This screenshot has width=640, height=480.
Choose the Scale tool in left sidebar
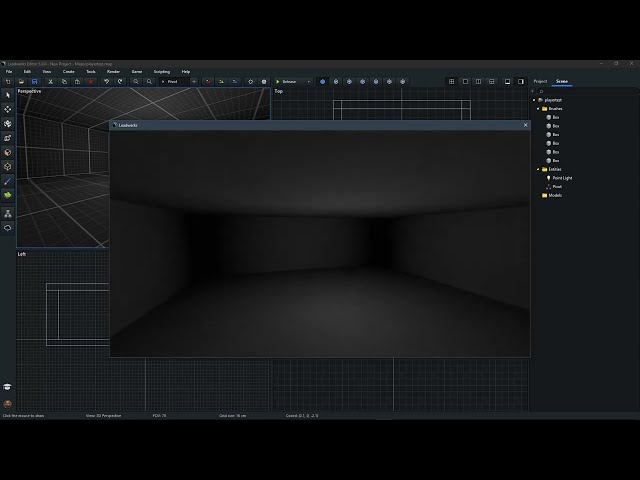(x=8, y=138)
